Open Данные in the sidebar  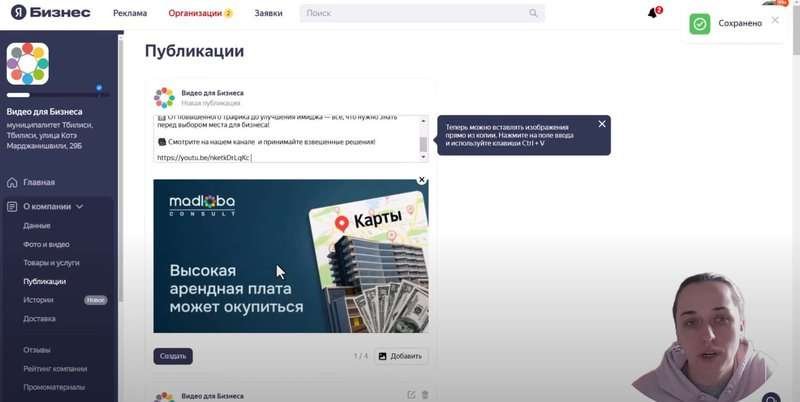tap(37, 225)
